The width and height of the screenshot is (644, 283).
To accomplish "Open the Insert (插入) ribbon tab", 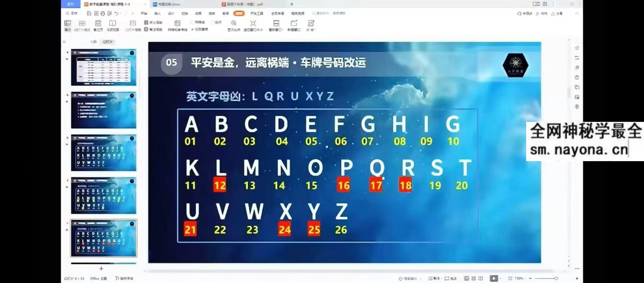I will pyautogui.click(x=157, y=13).
